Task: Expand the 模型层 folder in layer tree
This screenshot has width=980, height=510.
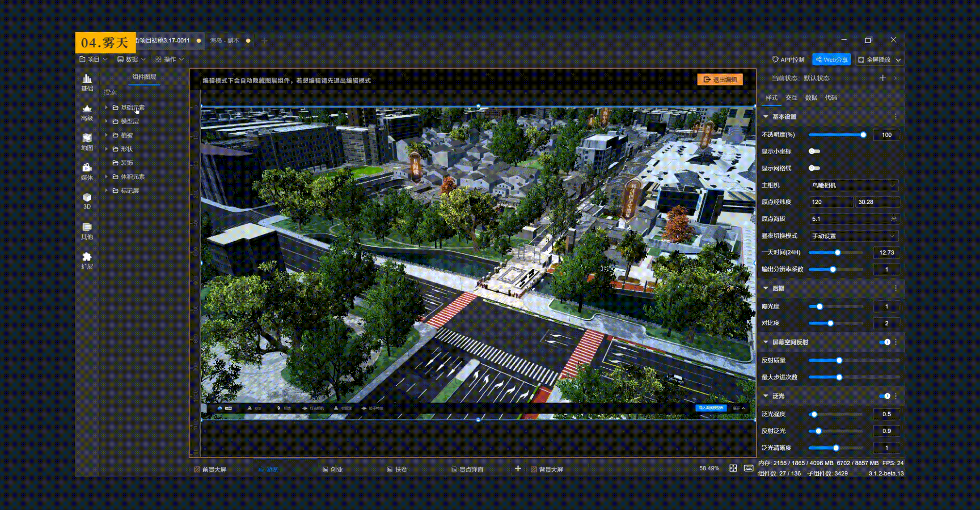Action: 107,121
